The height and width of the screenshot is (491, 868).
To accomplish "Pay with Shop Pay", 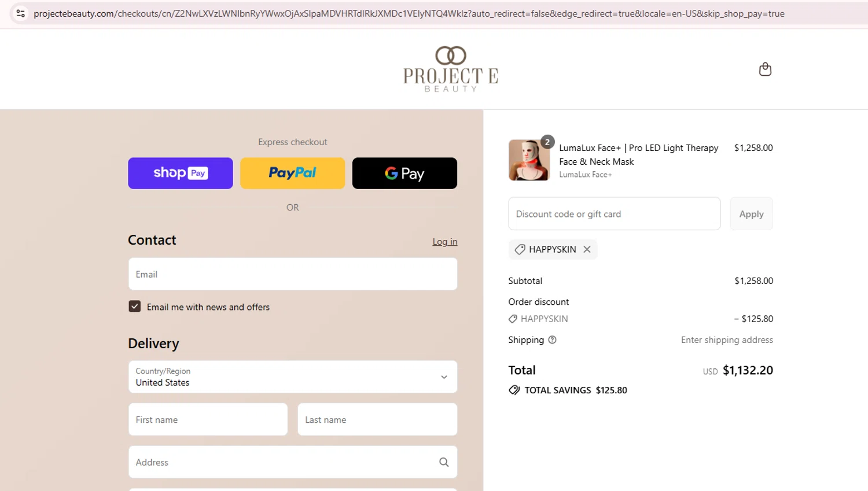I will [181, 173].
